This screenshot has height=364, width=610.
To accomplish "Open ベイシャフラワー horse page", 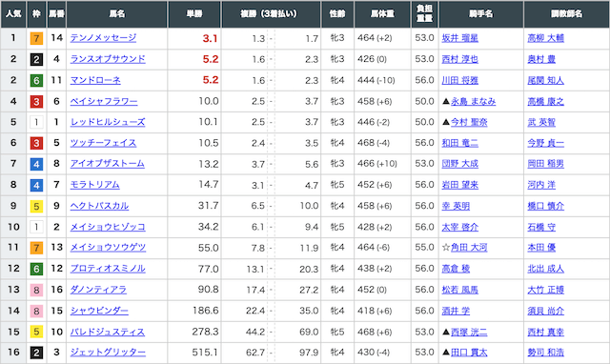I will click(x=104, y=101).
